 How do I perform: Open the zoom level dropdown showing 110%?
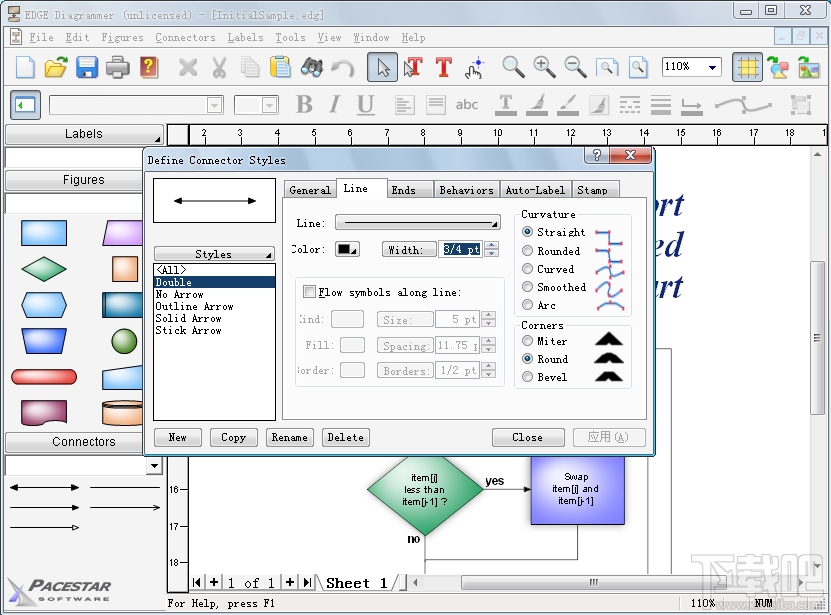[712, 67]
